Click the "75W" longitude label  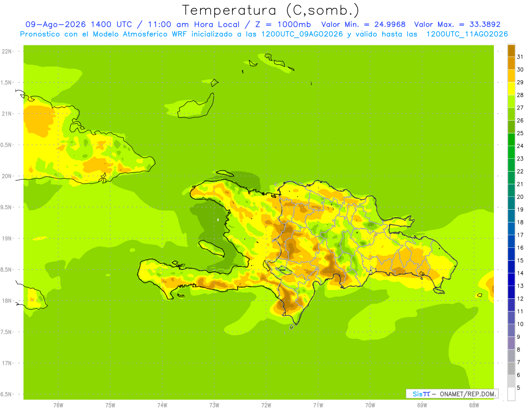110,405
